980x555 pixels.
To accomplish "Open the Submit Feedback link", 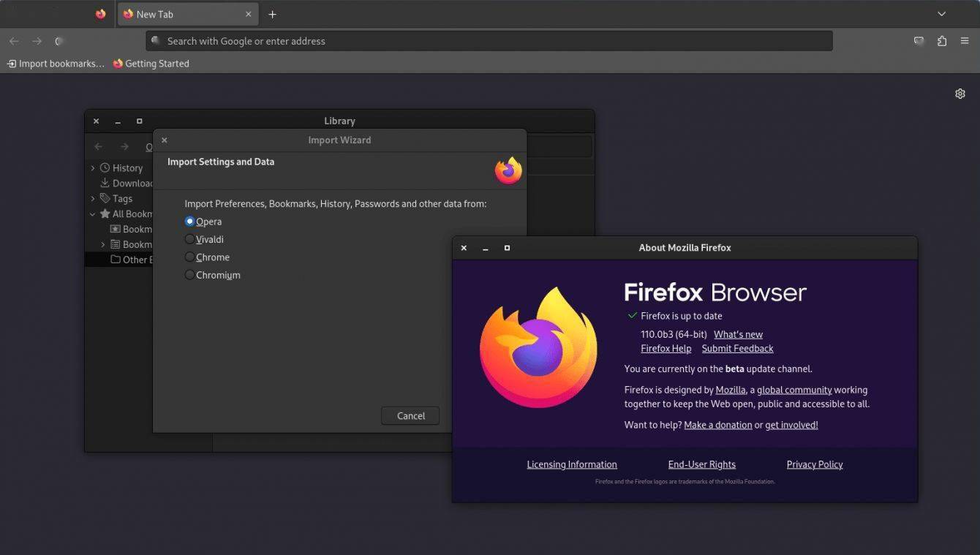I will [737, 349].
